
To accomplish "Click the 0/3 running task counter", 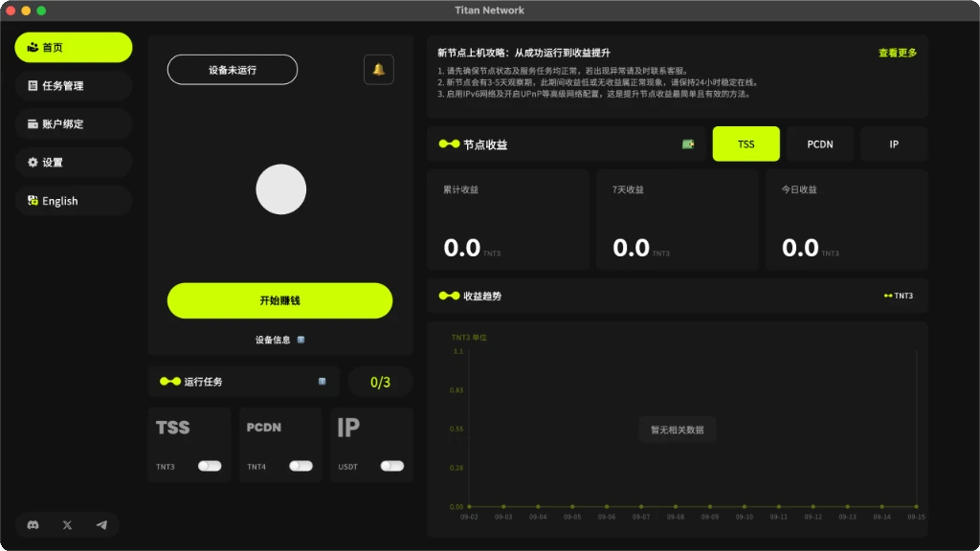I will (x=380, y=383).
